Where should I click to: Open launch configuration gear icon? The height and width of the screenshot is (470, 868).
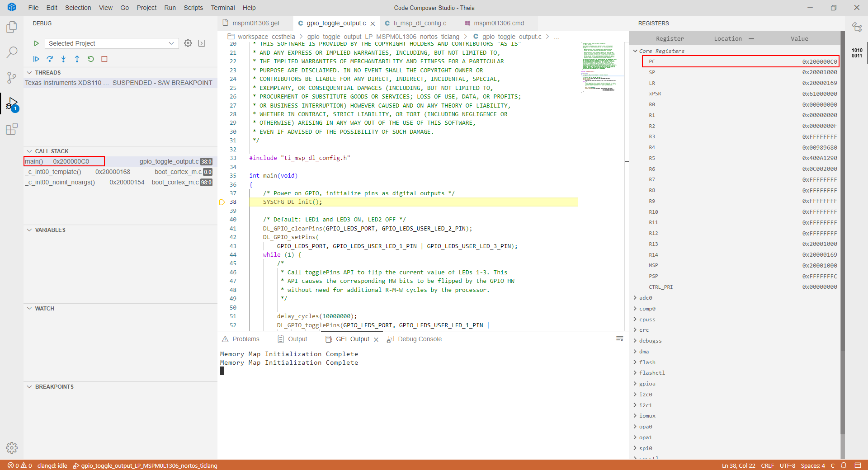click(188, 43)
